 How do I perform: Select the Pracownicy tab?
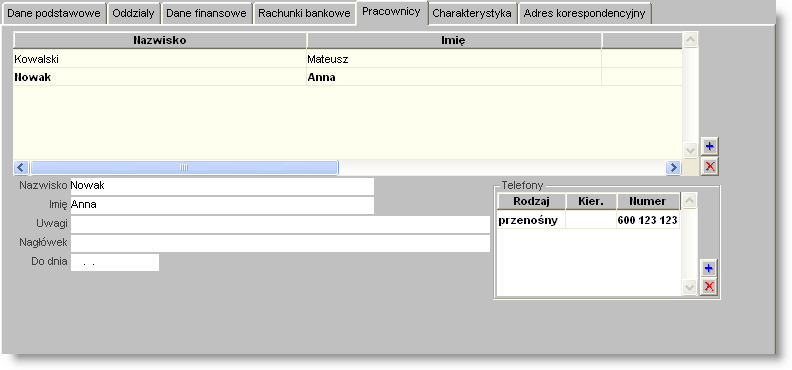[391, 12]
